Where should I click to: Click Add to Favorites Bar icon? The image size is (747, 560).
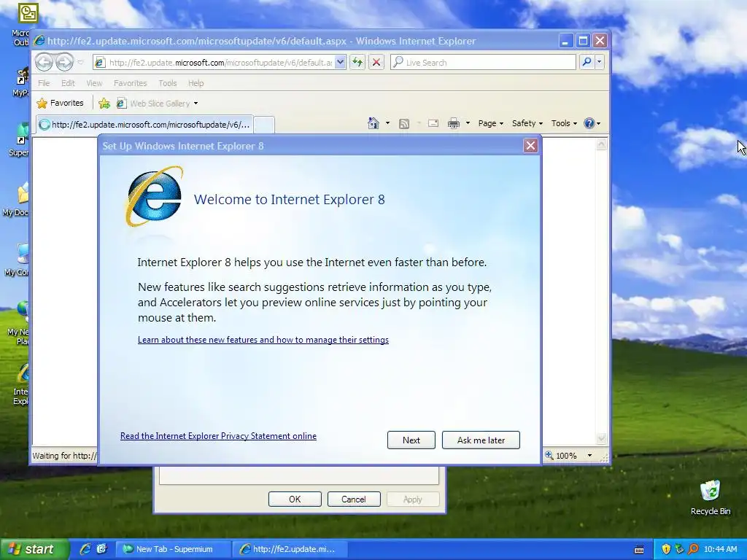click(x=104, y=103)
